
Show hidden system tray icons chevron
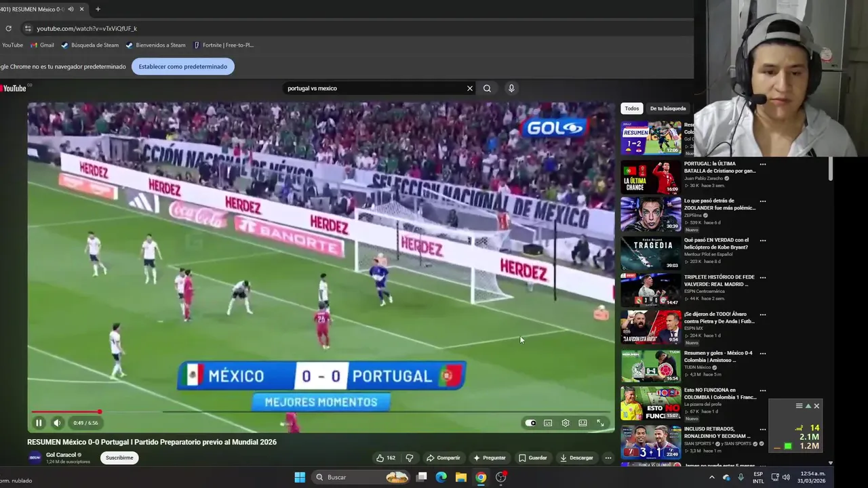711,477
